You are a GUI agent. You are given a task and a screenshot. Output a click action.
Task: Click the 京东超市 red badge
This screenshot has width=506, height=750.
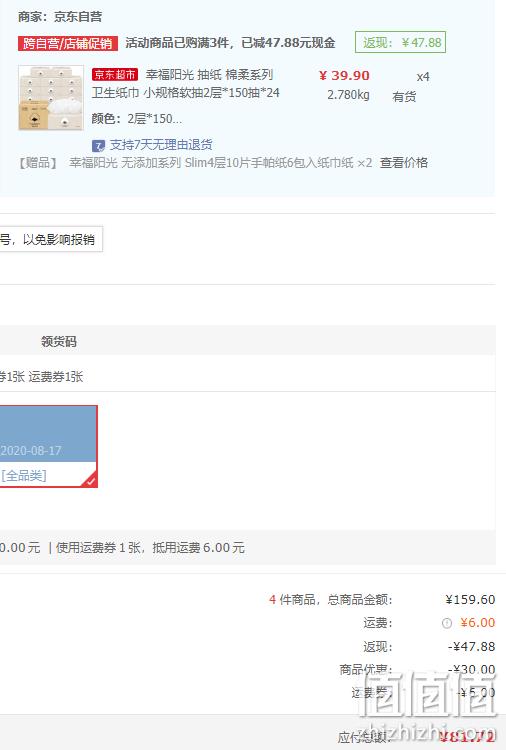tap(115, 75)
